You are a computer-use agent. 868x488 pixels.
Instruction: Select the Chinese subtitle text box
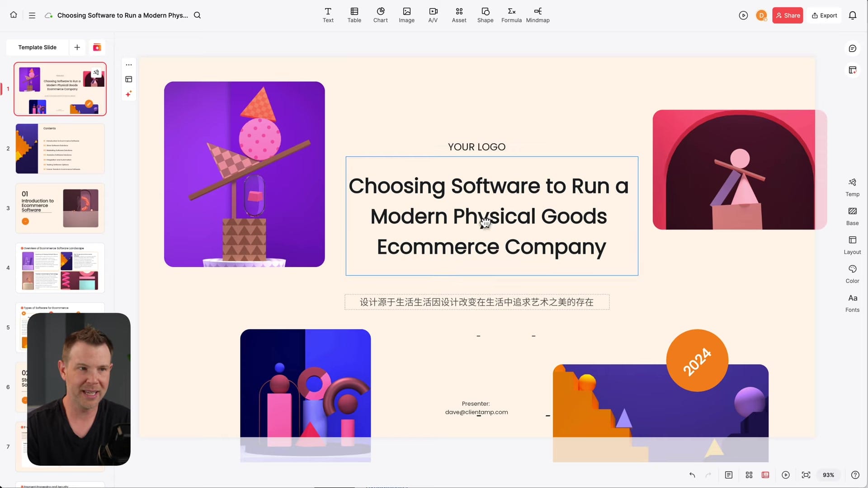[x=477, y=302]
